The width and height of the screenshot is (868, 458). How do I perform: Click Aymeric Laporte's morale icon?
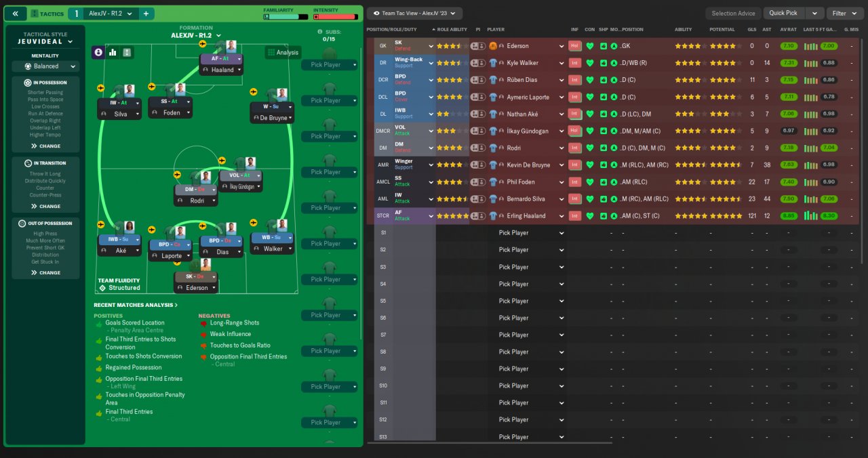pyautogui.click(x=614, y=97)
